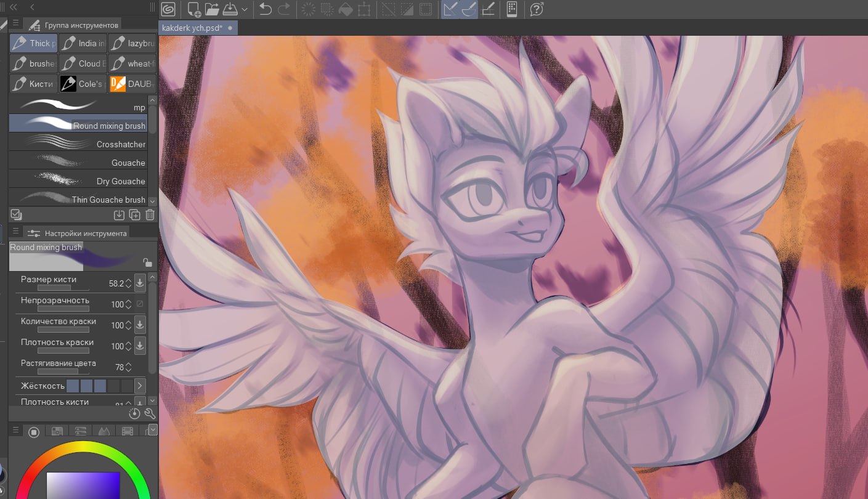This screenshot has height=499, width=868.
Task: Open sub tool detail wrench icon
Action: coord(149,413)
